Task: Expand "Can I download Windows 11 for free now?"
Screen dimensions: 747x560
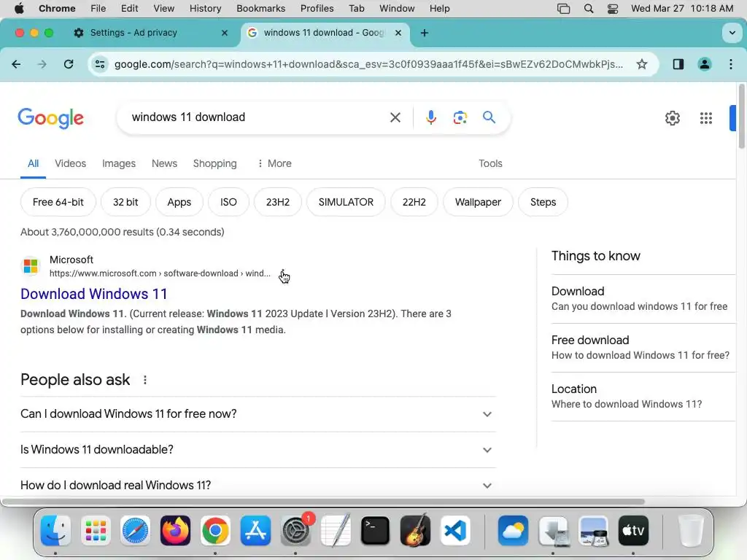Action: [258, 414]
